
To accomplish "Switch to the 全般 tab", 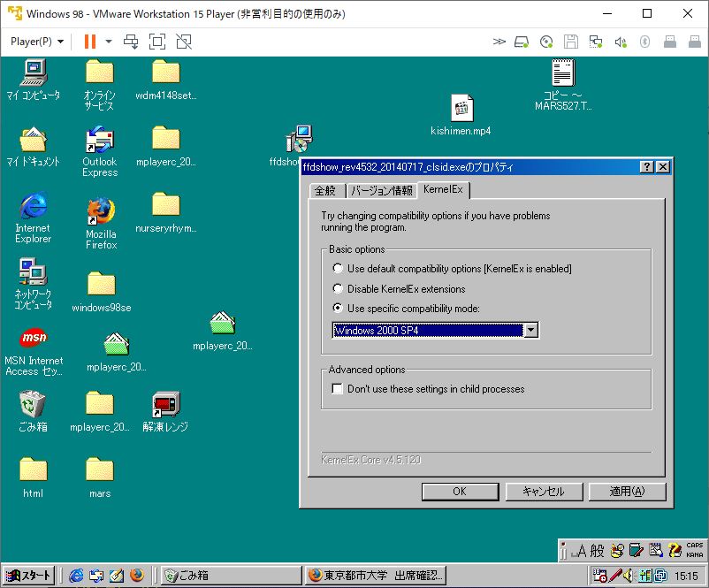I will pos(325,191).
